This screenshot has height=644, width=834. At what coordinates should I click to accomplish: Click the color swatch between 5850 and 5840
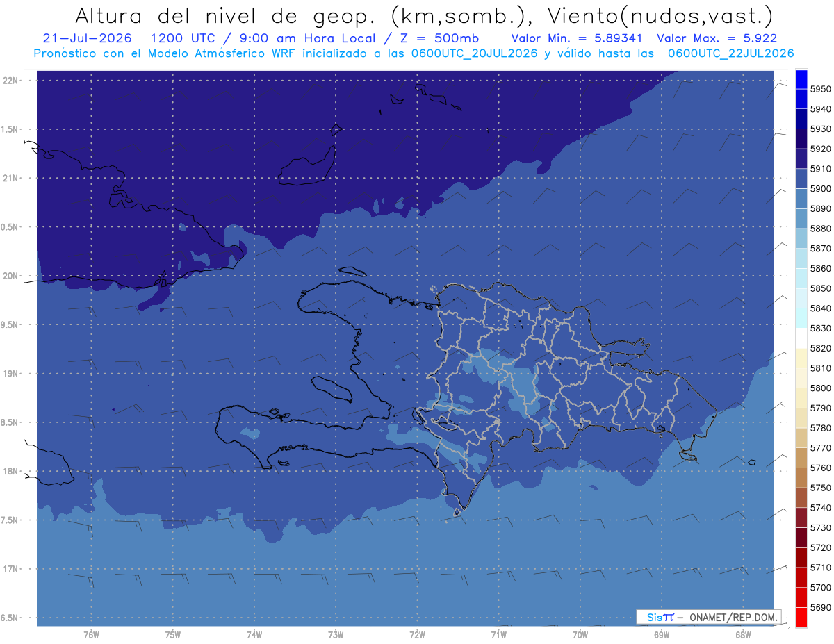click(801, 298)
